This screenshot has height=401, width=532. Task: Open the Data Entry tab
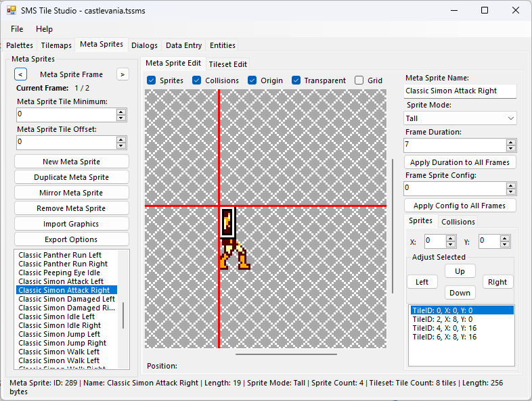[x=183, y=45]
